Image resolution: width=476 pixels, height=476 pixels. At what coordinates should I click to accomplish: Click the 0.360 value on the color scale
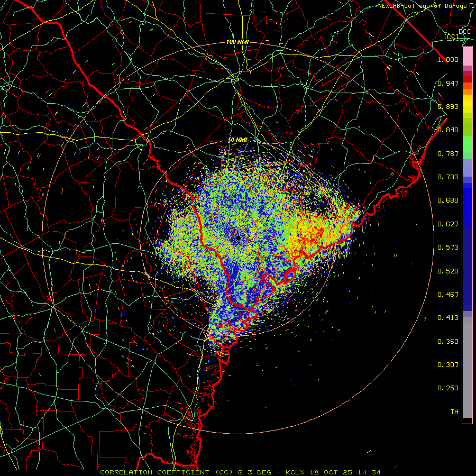click(448, 342)
